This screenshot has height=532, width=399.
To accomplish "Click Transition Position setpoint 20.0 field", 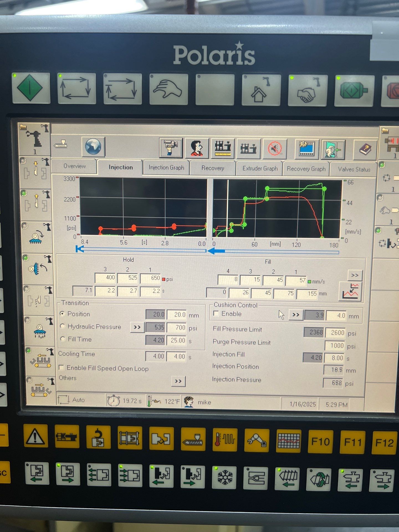I will tap(177, 314).
